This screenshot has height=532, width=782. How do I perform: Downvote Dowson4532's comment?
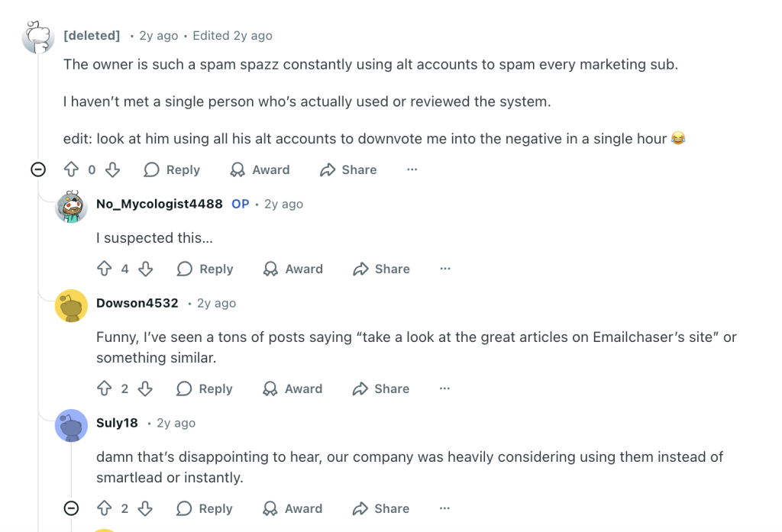pyautogui.click(x=147, y=389)
